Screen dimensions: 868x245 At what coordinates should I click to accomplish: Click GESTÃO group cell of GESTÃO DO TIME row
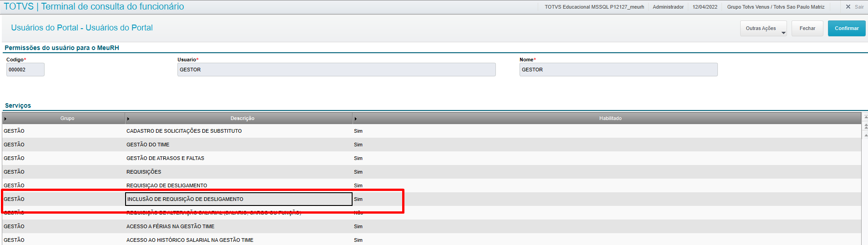point(64,145)
